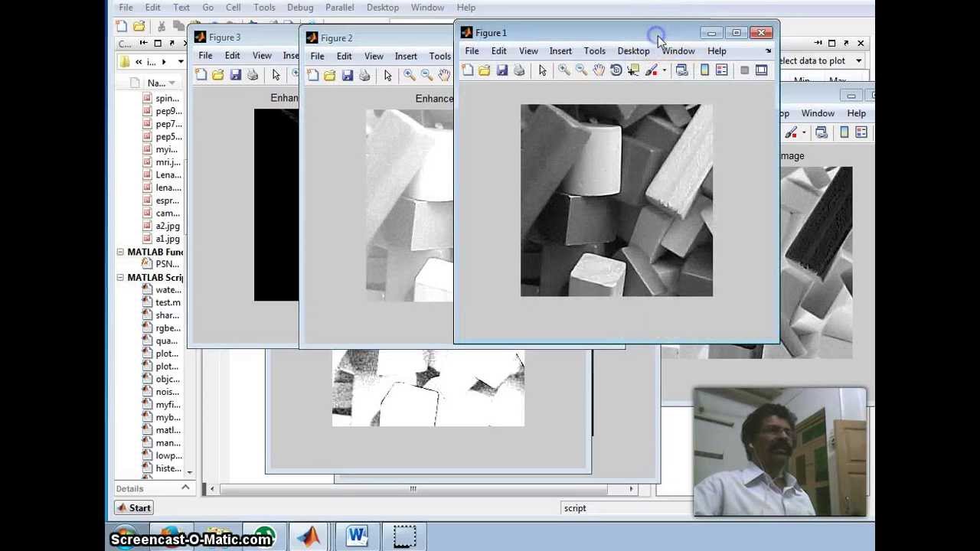
Task: Open folder path dropdown in Current Folder
Action: click(x=181, y=61)
